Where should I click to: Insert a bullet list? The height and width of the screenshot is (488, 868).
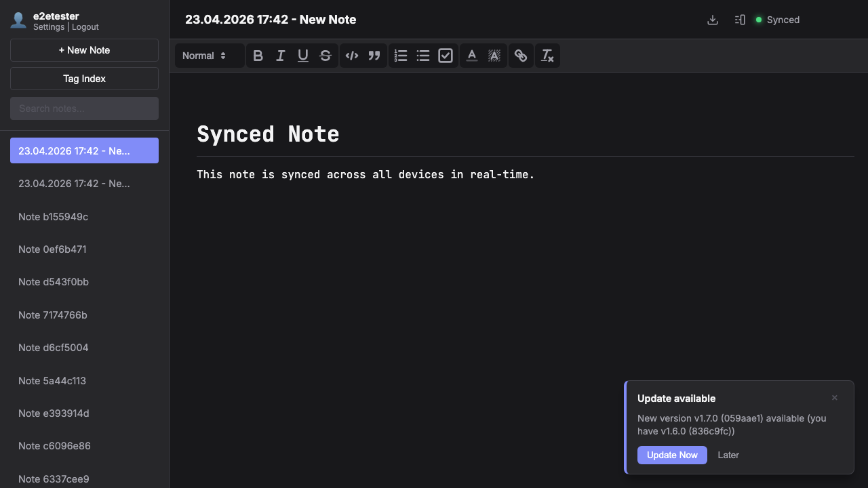pos(422,56)
